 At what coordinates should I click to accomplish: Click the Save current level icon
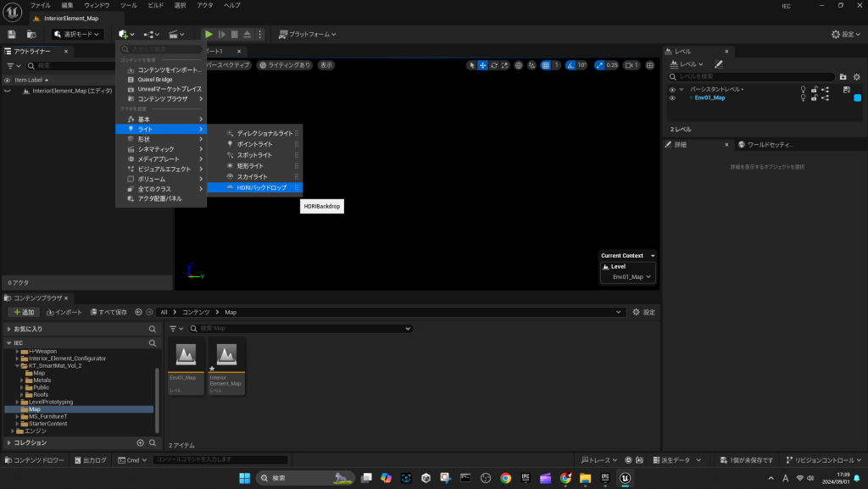(12, 34)
